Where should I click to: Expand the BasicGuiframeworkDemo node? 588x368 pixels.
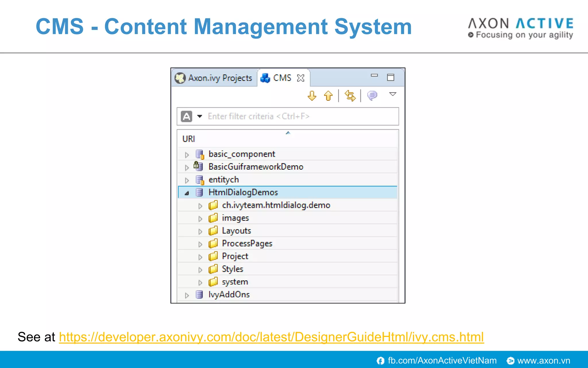187,168
